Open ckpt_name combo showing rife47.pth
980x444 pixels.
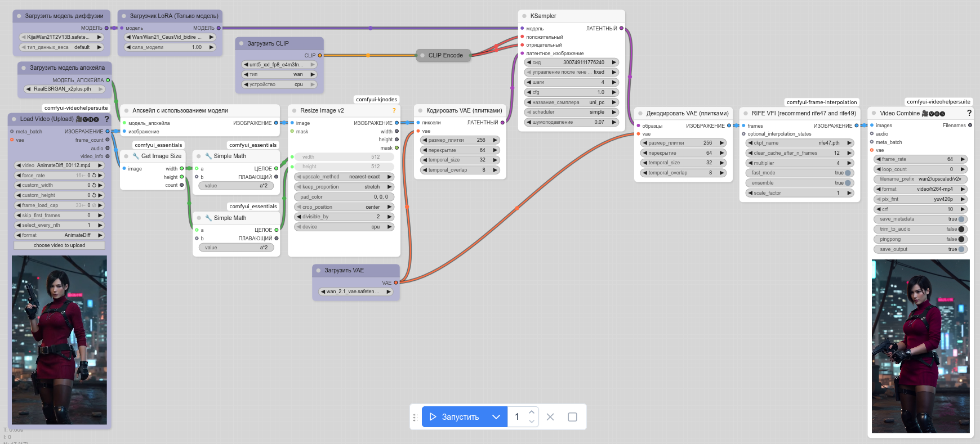800,143
